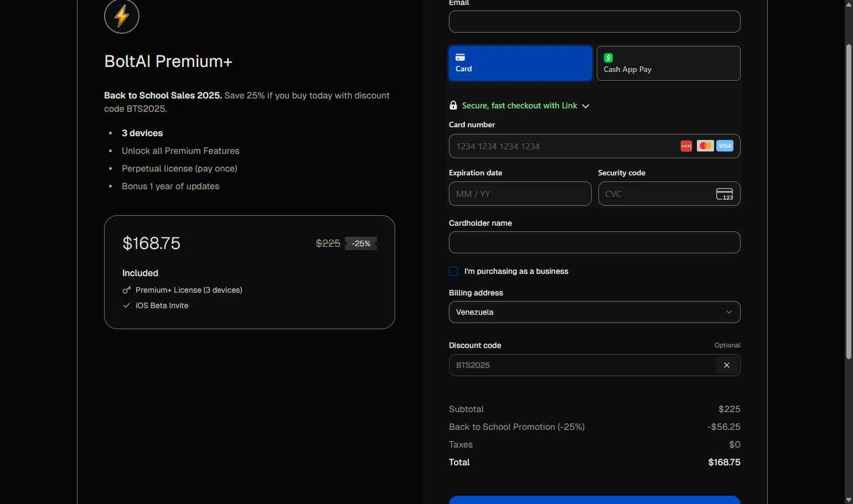Click the CVC card hint icon

coord(725,194)
